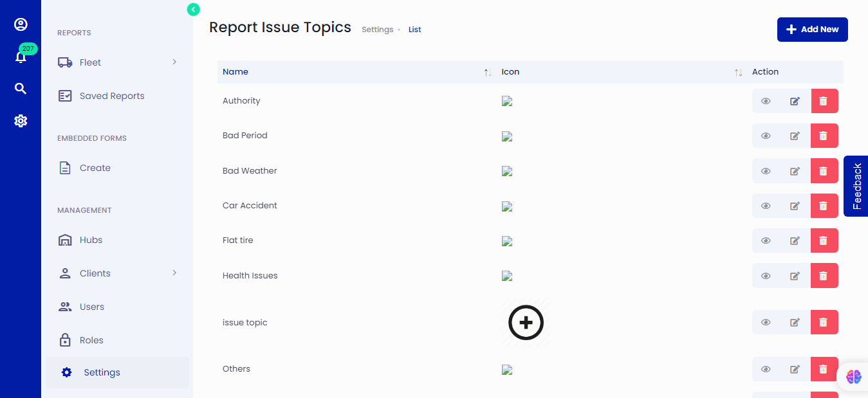Select the Hubs management icon

coord(64,239)
